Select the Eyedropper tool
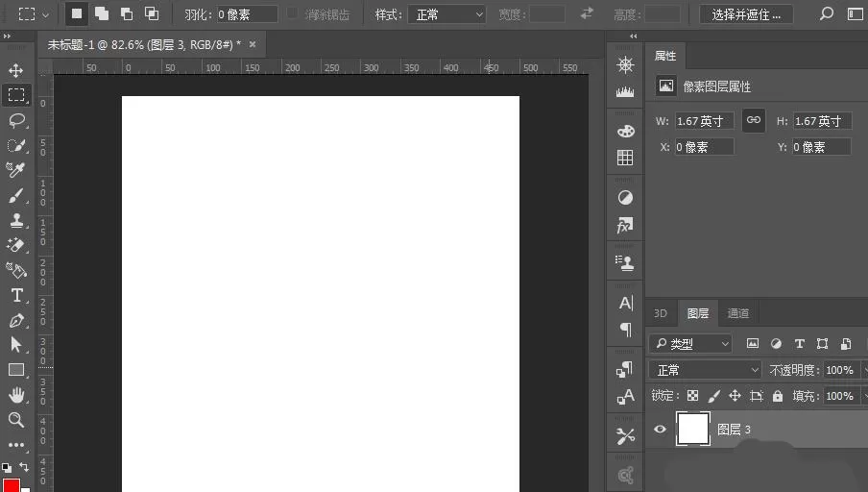 coord(16,169)
